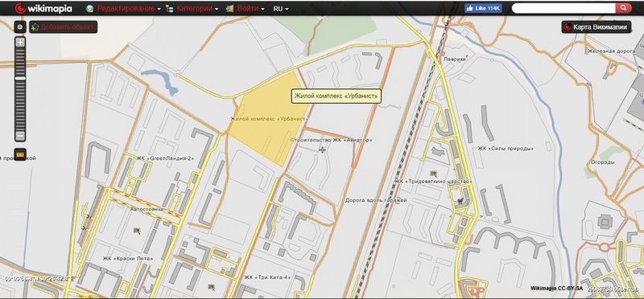
Task: Open the Карта Викимапии map type selector
Action: (x=597, y=27)
